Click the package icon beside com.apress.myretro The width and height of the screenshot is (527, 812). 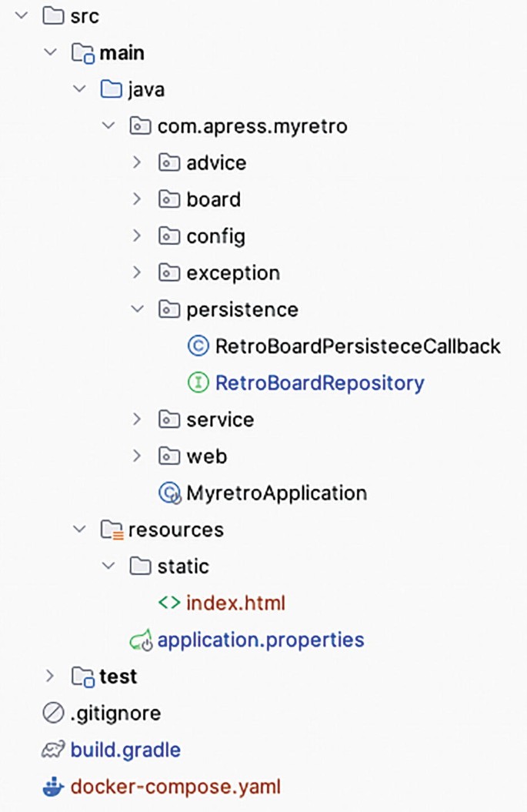[x=139, y=125]
